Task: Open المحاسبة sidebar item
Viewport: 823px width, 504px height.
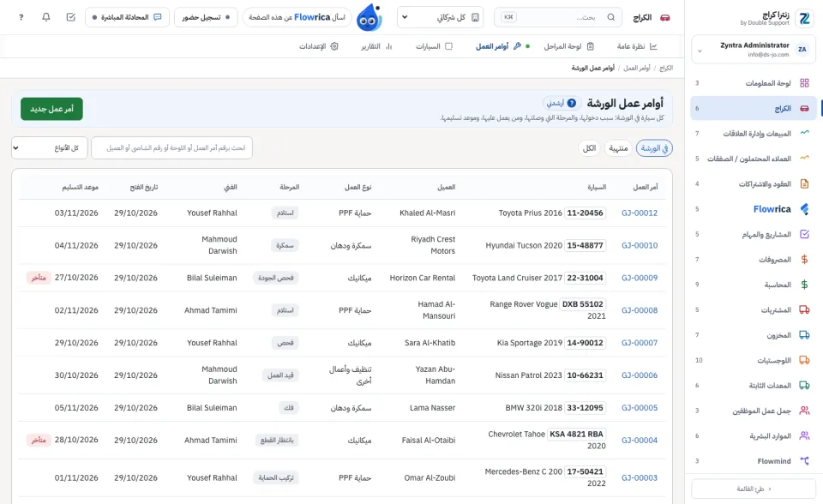Action: 754,285
